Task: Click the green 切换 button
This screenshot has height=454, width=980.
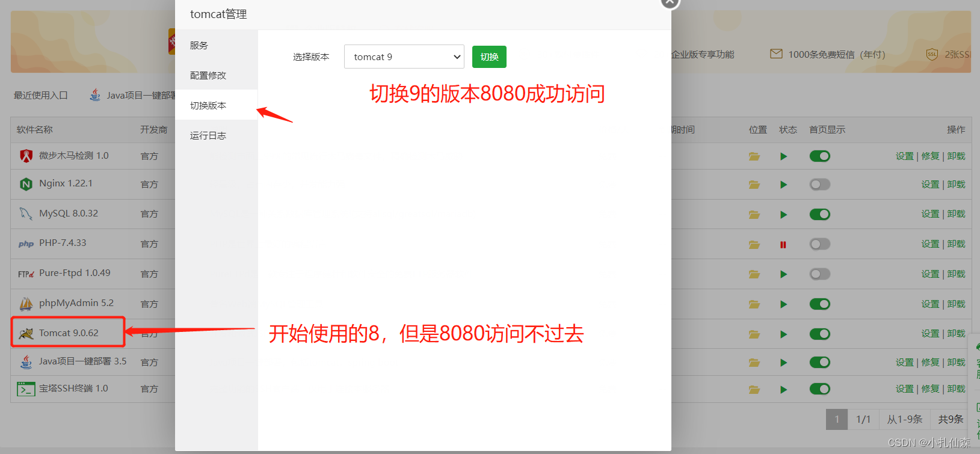Action: pos(489,57)
